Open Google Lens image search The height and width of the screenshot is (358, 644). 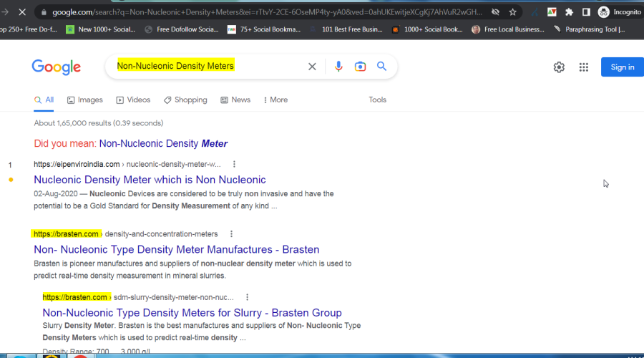click(360, 67)
